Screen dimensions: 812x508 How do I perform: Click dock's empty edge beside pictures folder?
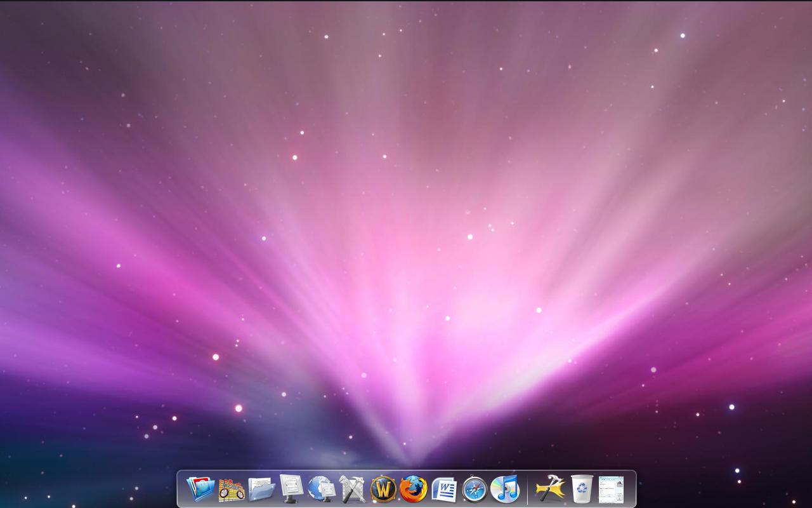[181, 490]
